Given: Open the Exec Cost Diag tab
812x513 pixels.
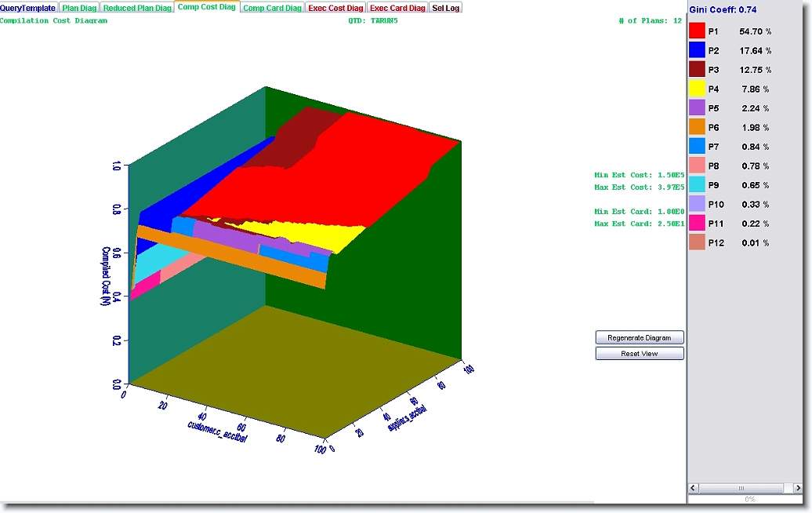Looking at the screenshot, I should (336, 8).
